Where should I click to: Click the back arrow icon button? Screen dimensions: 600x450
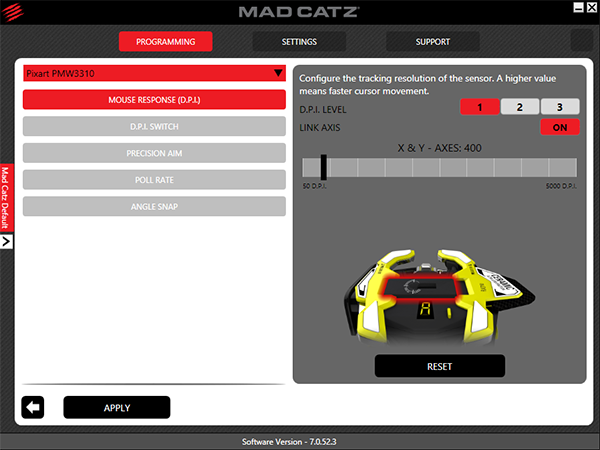[33, 407]
